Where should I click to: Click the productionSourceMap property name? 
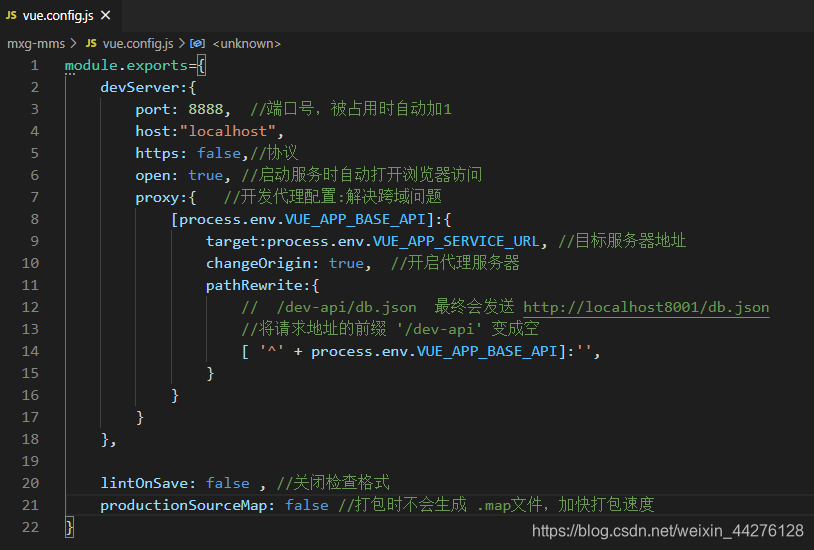click(183, 505)
